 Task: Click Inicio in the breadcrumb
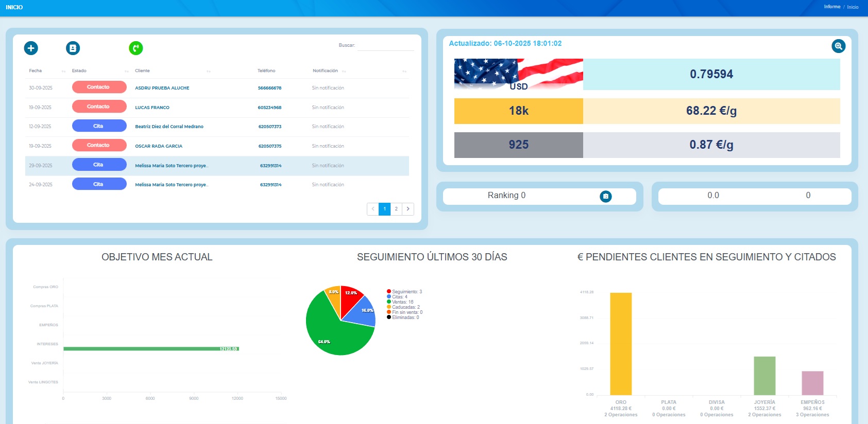pyautogui.click(x=853, y=7)
